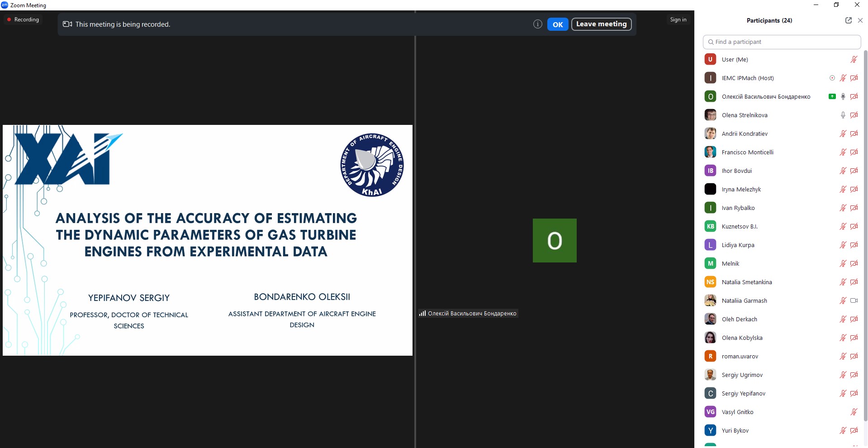Click the shared presentation slide

207,240
